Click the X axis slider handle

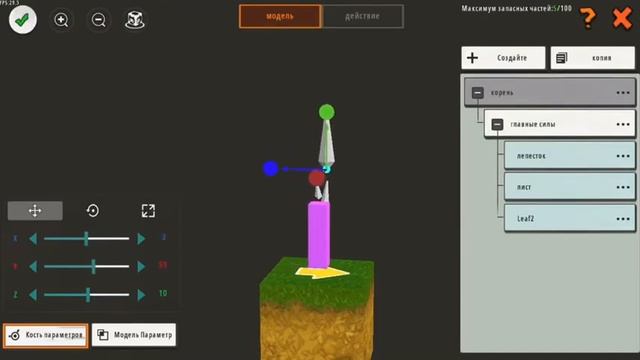point(86,238)
